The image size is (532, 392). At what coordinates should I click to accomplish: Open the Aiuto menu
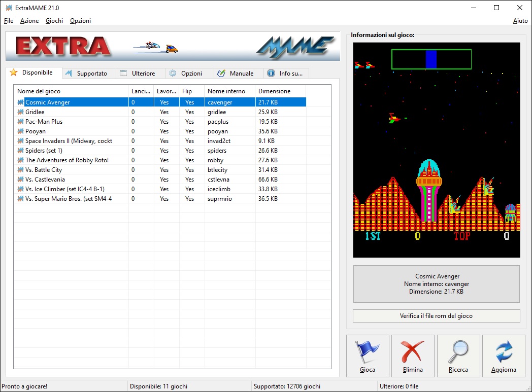point(520,21)
